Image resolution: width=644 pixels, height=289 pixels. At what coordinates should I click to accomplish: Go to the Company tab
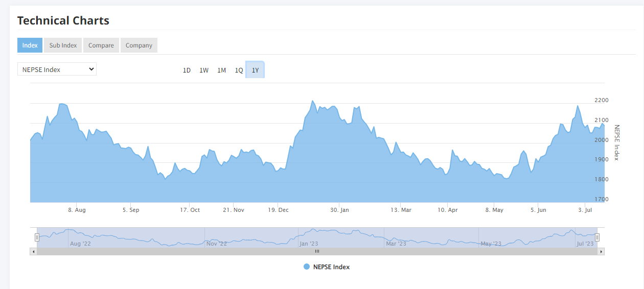(x=139, y=45)
